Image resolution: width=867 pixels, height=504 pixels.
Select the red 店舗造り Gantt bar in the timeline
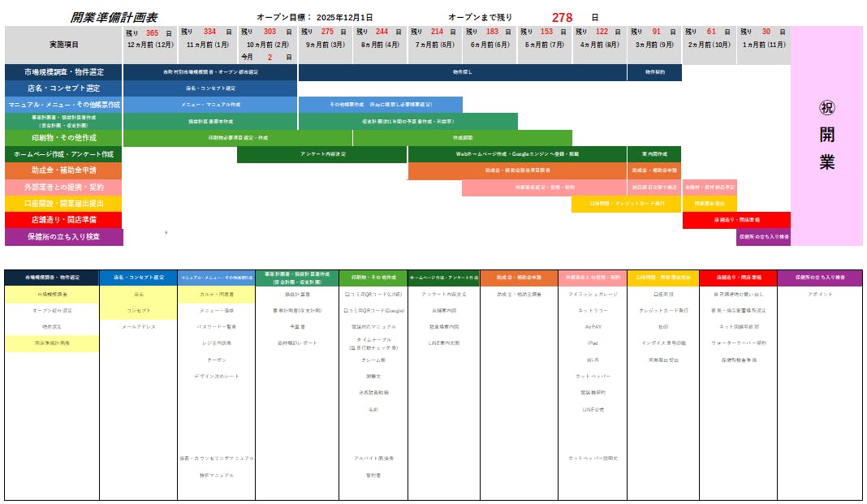click(736, 220)
